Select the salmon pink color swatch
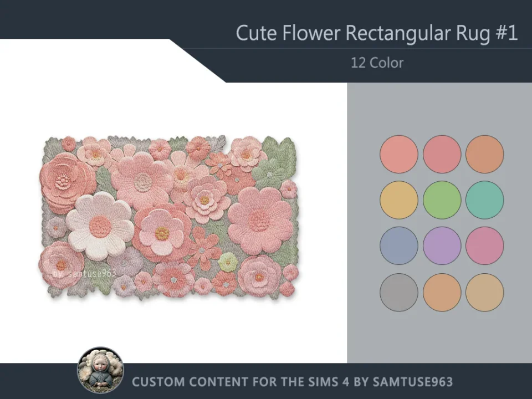532x399 pixels. (x=398, y=154)
